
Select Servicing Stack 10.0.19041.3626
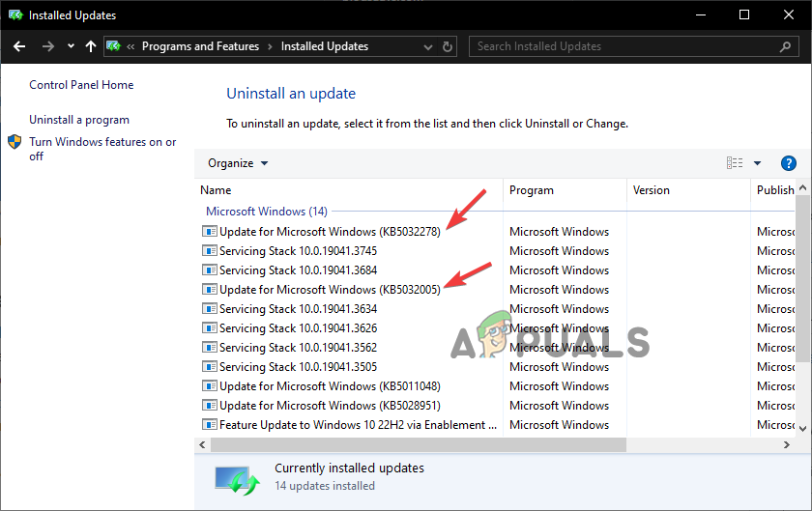[299, 328]
